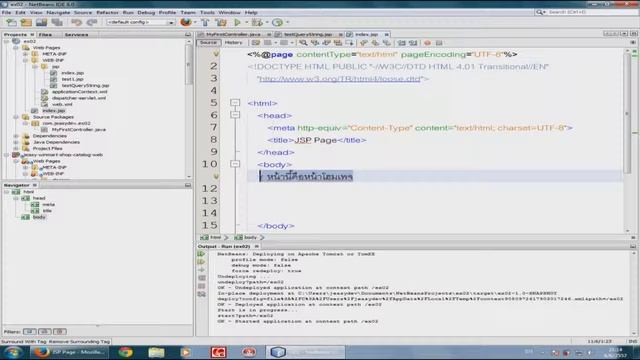Open the Debug menu

point(146,13)
